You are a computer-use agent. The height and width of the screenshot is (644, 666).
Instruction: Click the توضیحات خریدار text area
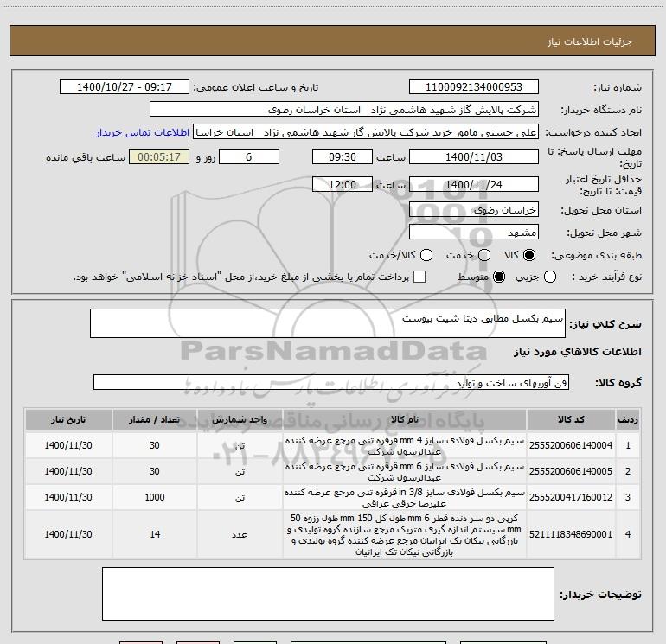(328, 594)
